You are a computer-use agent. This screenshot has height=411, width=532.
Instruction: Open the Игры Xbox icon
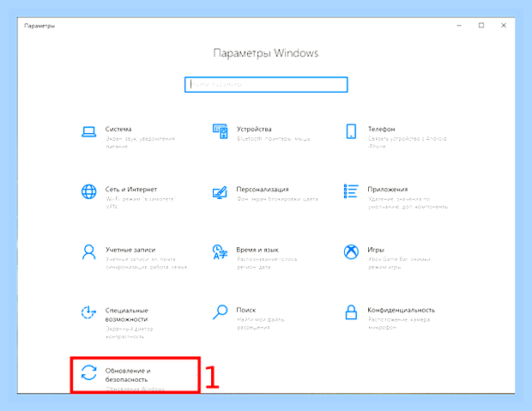point(351,252)
